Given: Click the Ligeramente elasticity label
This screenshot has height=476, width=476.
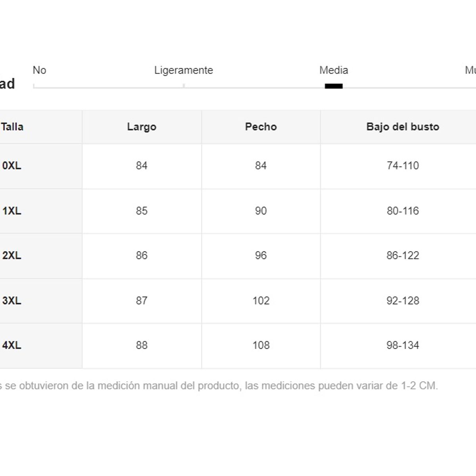Looking at the screenshot, I should [184, 70].
